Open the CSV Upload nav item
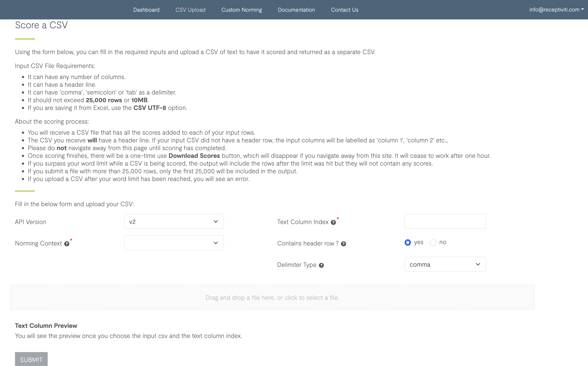The width and height of the screenshot is (588, 366). tap(190, 10)
